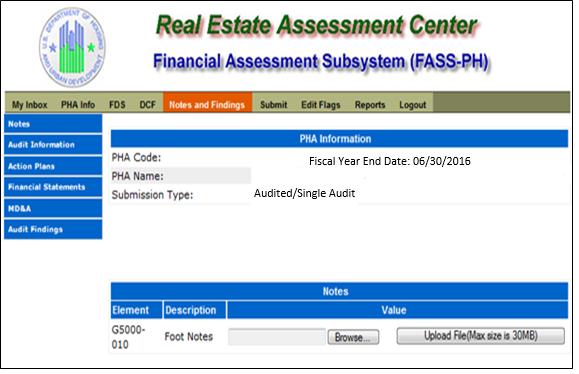Open Audit Findings in the sidebar

(53, 229)
